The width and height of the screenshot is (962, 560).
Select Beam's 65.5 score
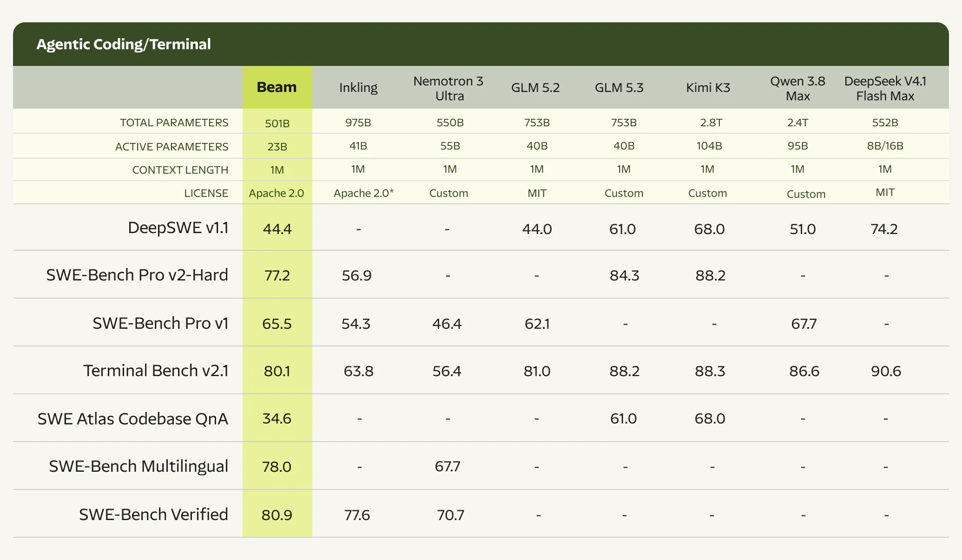[x=277, y=324]
